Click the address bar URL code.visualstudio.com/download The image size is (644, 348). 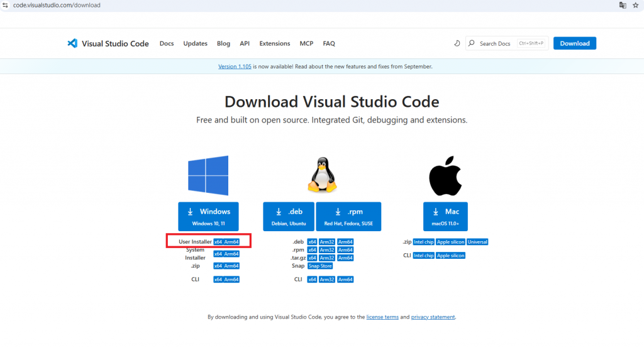tap(57, 5)
